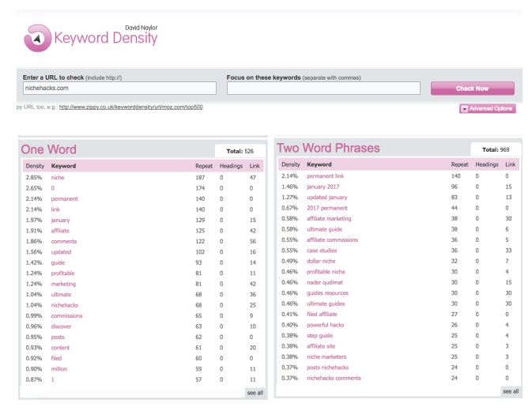Image resolution: width=532 pixels, height=411 pixels.
Task: Click the Keyword Density title text
Action: pos(106,38)
